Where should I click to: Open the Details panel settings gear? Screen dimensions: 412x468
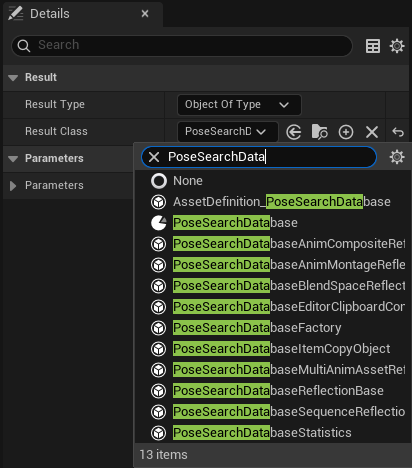[x=397, y=46]
